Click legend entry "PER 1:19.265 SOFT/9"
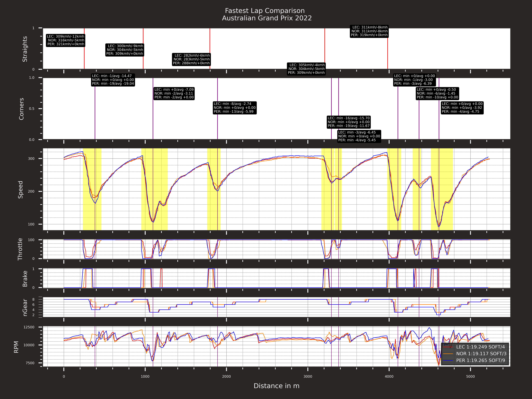The image size is (532, 399). [x=481, y=360]
